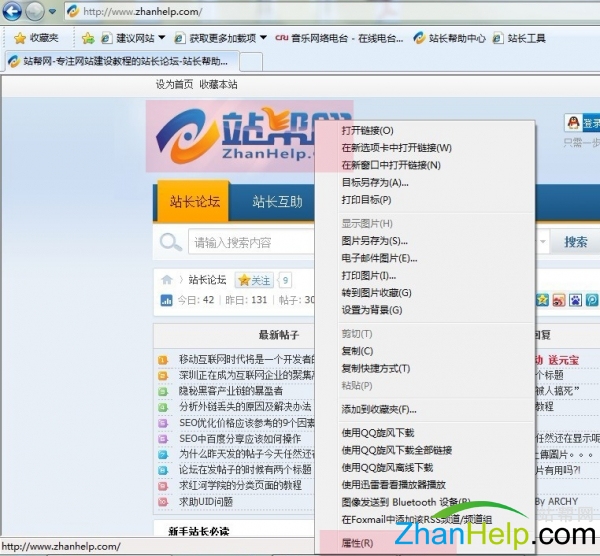
Task: Open the 获取更多加载项 bookmark
Action: click(x=215, y=38)
